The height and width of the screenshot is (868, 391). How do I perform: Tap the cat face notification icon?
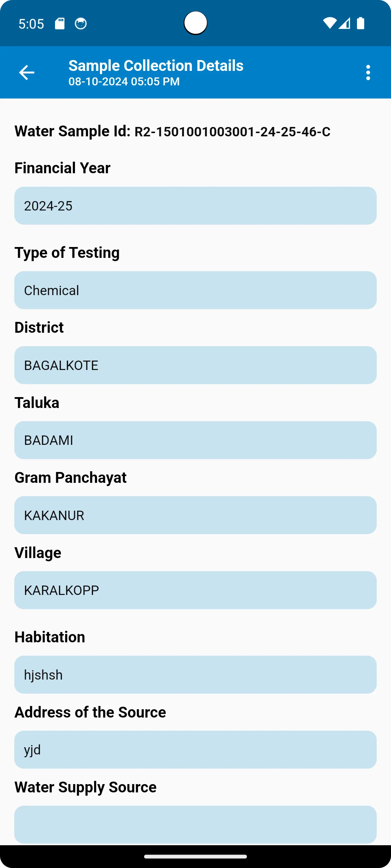[81, 24]
